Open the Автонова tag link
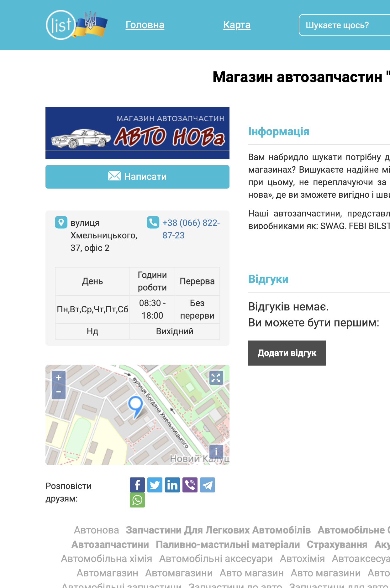This screenshot has height=588, width=390. (97, 530)
